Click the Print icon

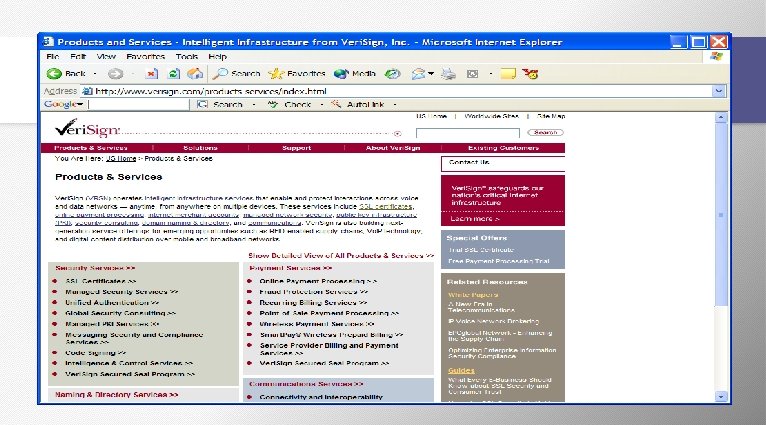448,74
